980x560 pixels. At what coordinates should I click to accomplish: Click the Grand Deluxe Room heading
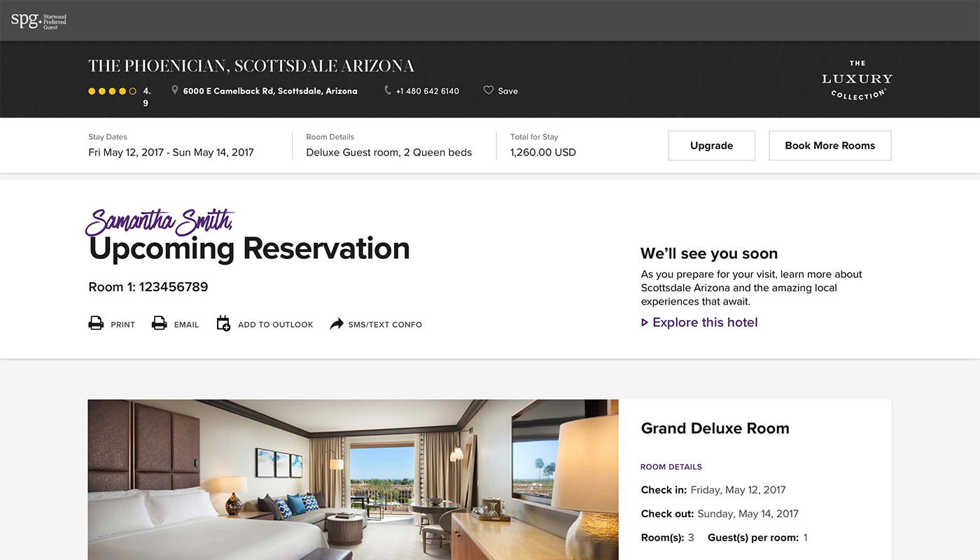[x=715, y=428]
